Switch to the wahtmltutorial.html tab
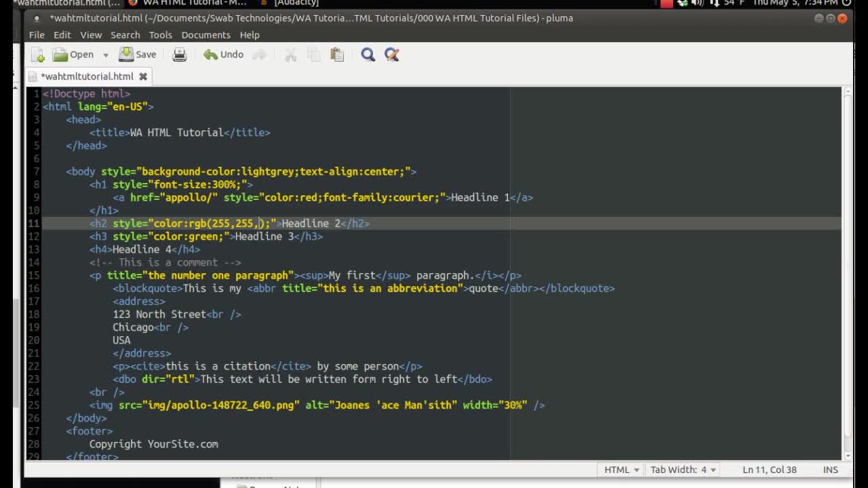The width and height of the screenshot is (868, 488). click(x=86, y=77)
